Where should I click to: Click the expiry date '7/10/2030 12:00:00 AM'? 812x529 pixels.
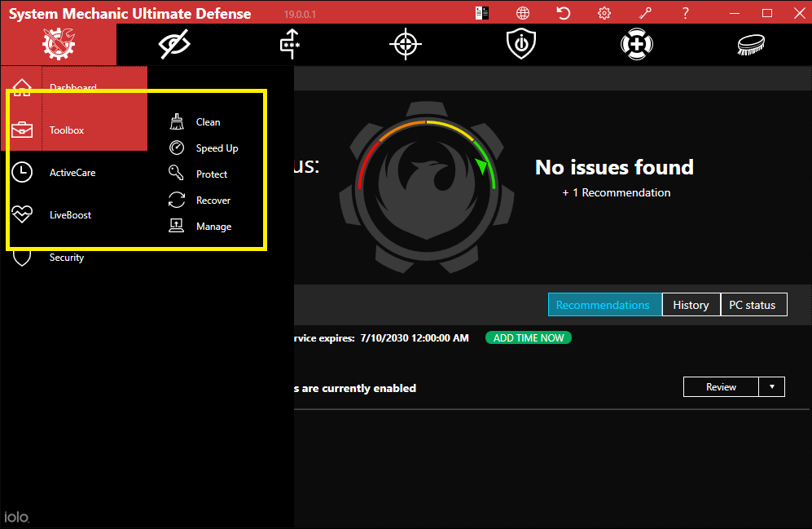click(x=415, y=338)
